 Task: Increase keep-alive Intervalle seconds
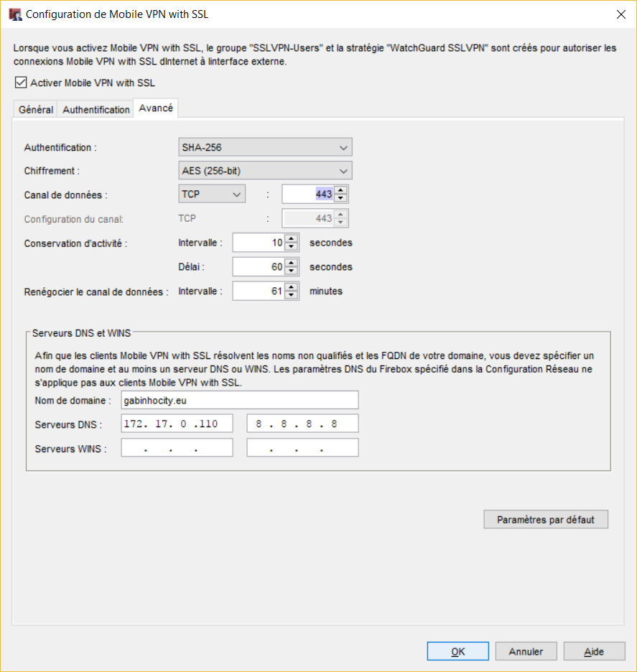(291, 238)
